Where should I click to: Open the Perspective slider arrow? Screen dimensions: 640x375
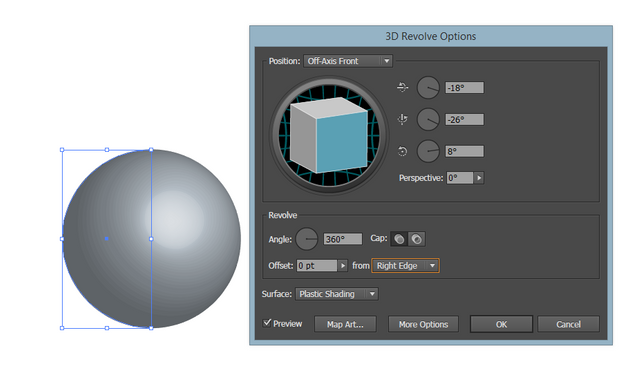479,178
